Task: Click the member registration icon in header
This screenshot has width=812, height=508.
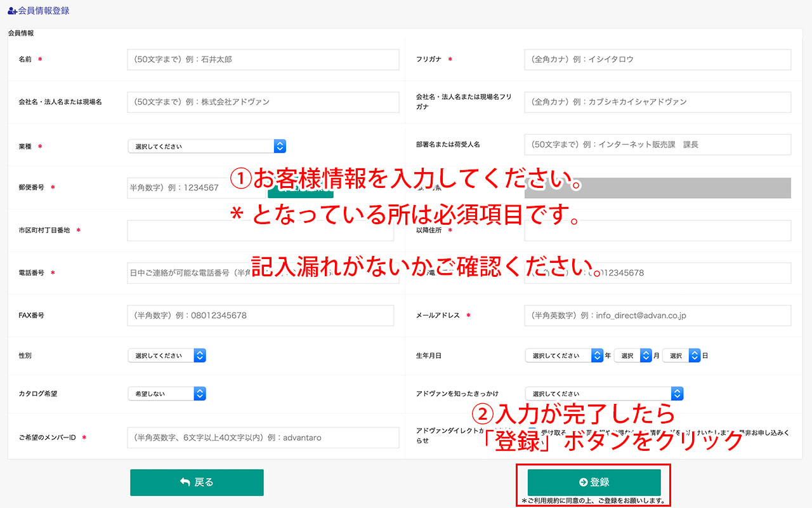Action: click(x=12, y=11)
